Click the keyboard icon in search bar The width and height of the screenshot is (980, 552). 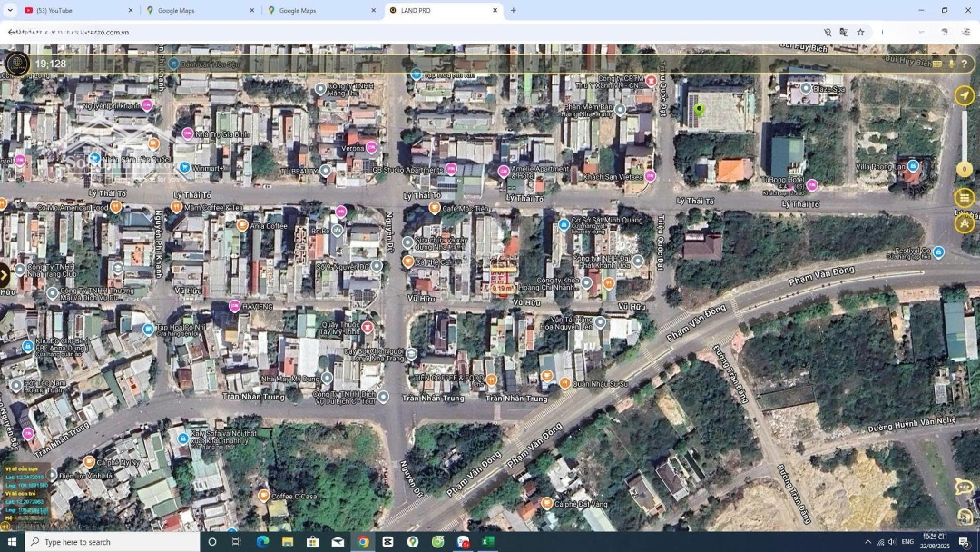click(937, 64)
